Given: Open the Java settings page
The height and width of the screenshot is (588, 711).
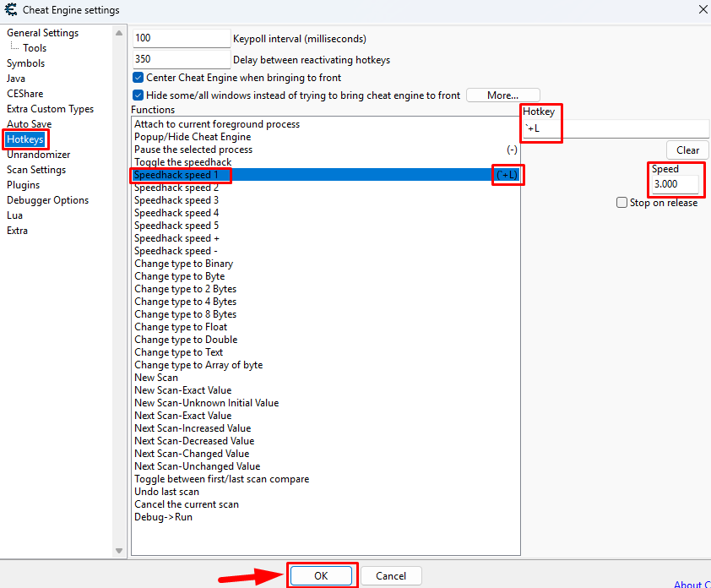Looking at the screenshot, I should click(x=16, y=79).
